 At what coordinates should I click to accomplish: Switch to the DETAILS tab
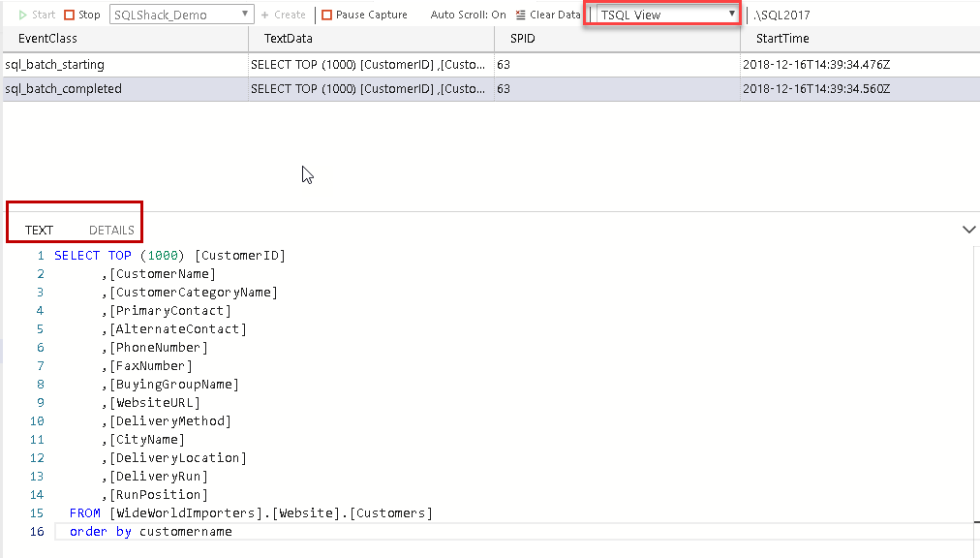pyautogui.click(x=111, y=231)
